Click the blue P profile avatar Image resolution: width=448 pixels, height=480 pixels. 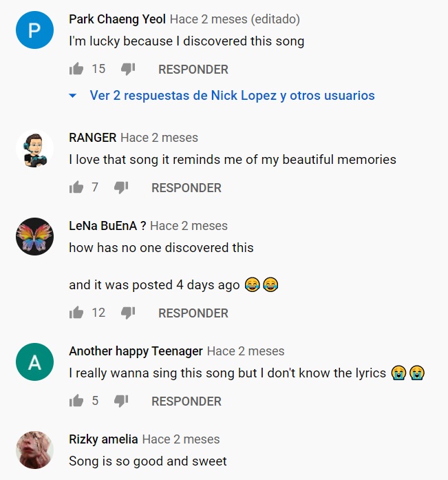(x=34, y=30)
